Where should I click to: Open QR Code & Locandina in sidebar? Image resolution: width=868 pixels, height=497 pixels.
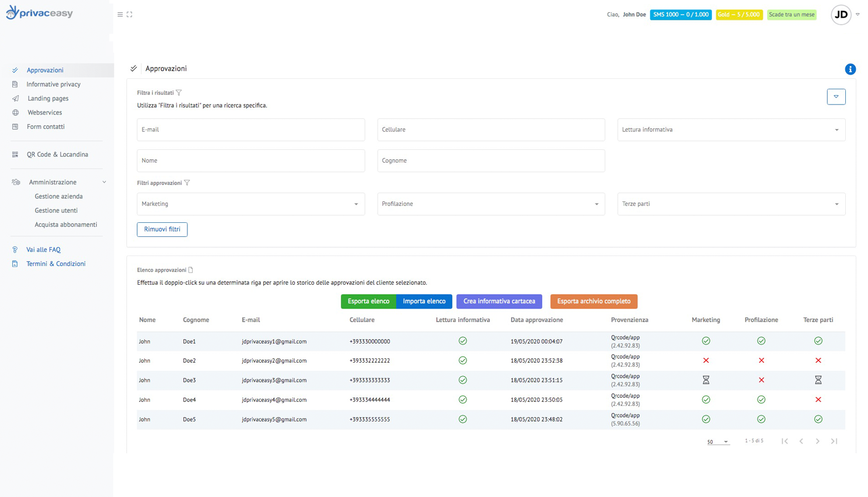click(x=57, y=155)
